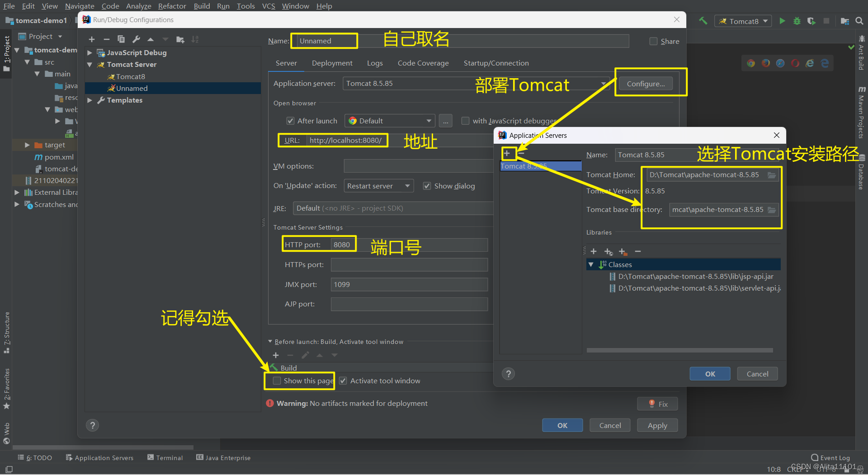This screenshot has width=868, height=475.
Task: Toggle Activate tool window checkbox
Action: coord(343,381)
